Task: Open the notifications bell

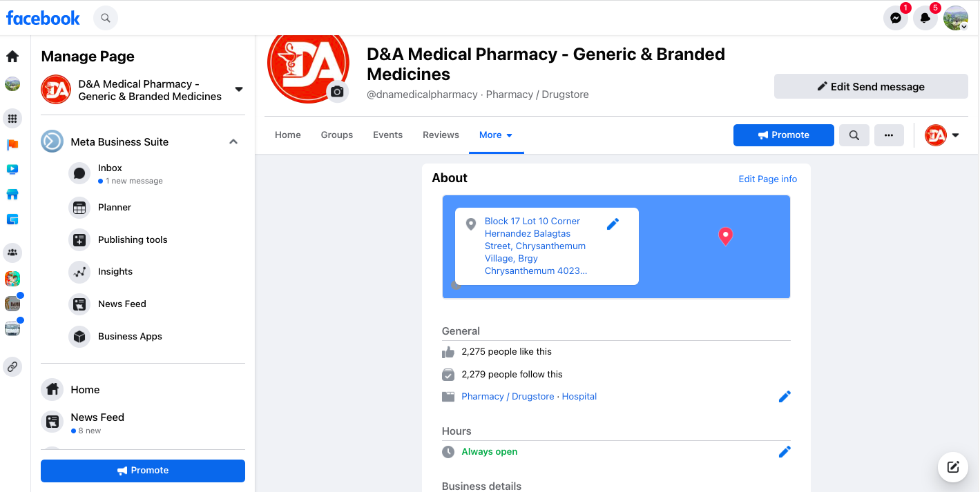Action: [925, 18]
